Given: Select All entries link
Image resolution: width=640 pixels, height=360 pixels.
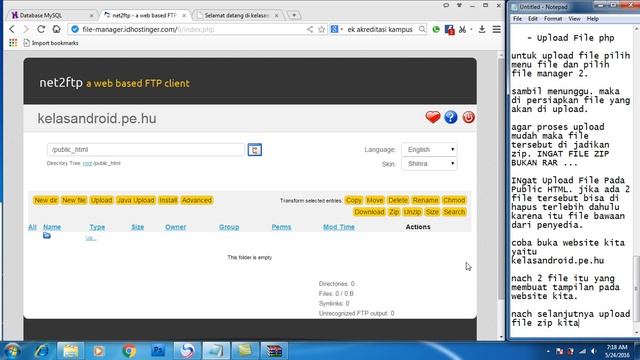Looking at the screenshot, I should (32, 227).
